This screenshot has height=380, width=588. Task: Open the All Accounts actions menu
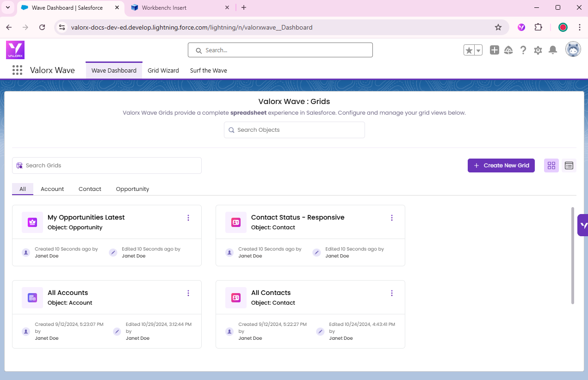(x=188, y=293)
